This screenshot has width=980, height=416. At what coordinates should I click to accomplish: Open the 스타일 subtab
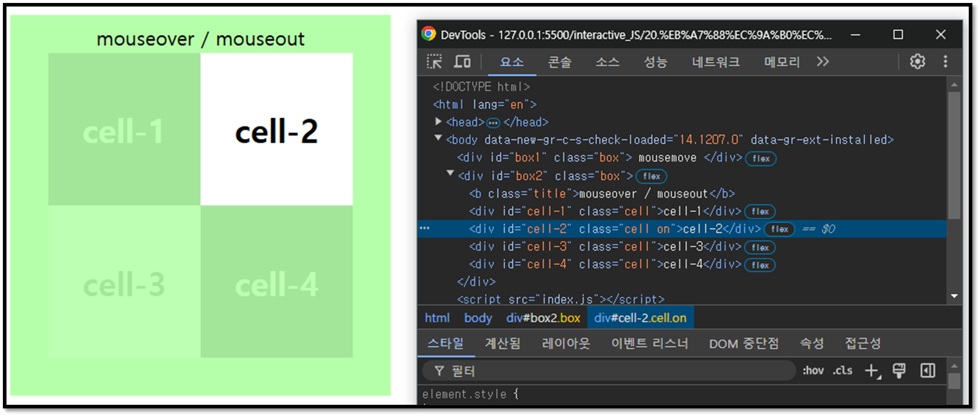click(x=446, y=343)
